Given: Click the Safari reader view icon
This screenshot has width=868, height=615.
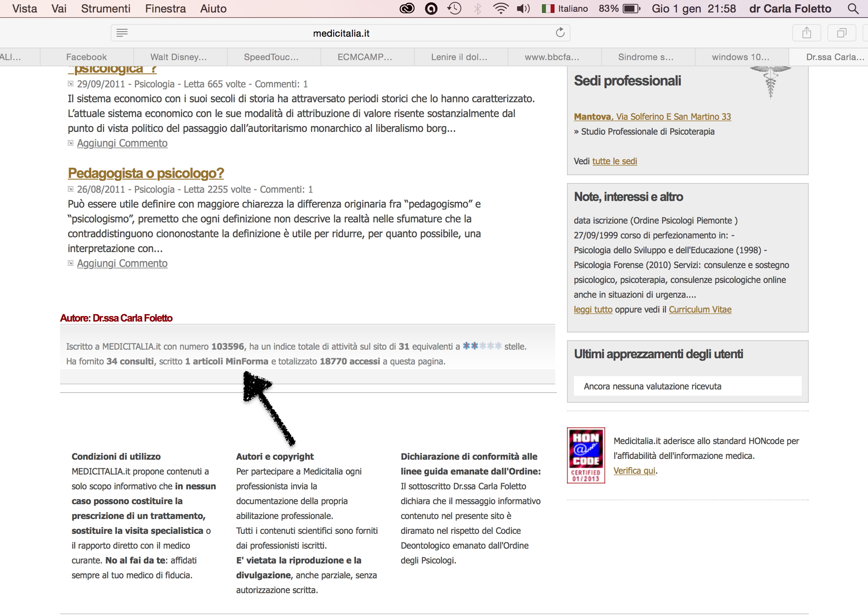Looking at the screenshot, I should (122, 33).
